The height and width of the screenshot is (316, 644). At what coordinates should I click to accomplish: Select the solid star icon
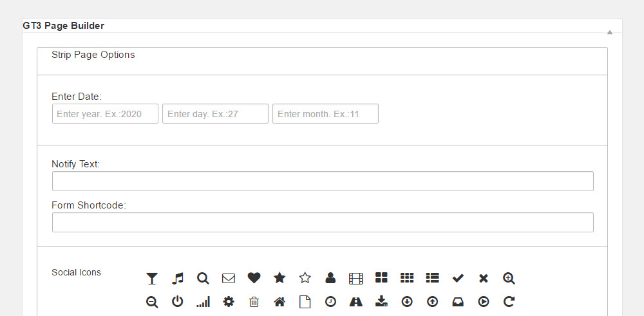coord(279,278)
